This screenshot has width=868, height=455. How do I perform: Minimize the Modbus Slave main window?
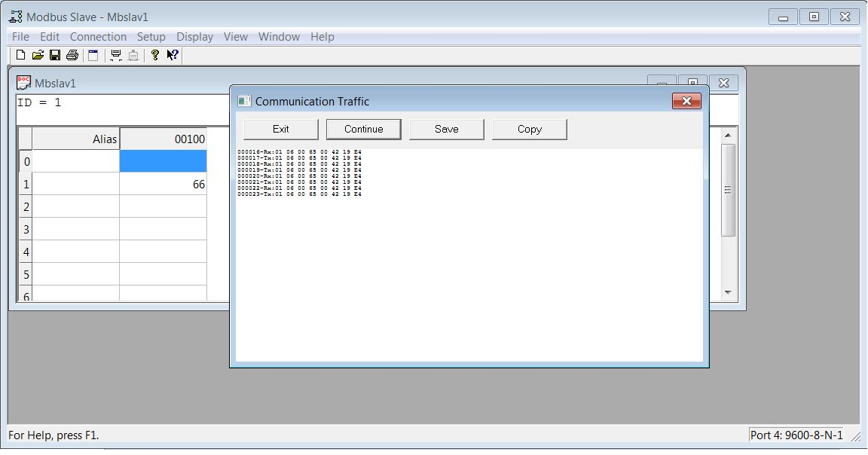[x=783, y=17]
